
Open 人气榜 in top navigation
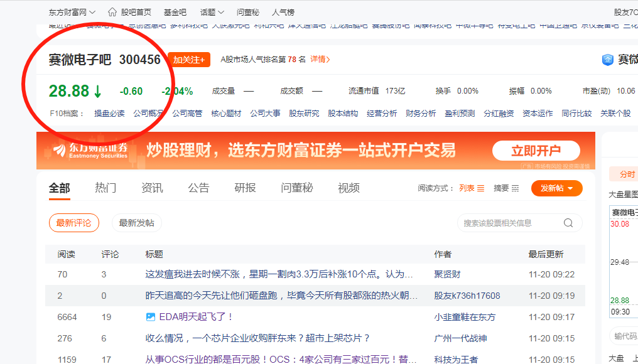tap(283, 13)
